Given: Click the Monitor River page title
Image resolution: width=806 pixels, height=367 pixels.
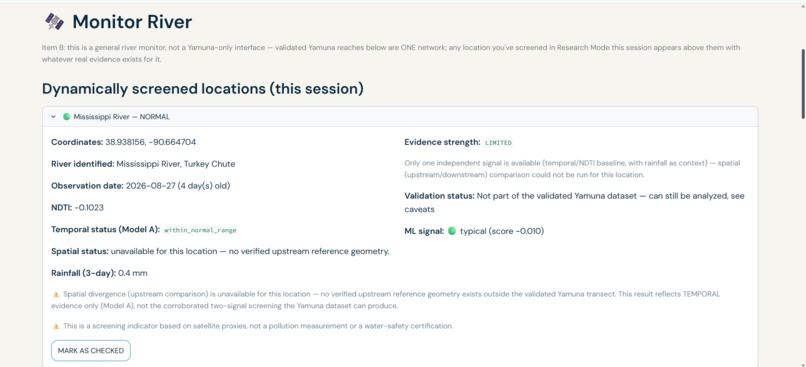Looking at the screenshot, I should (x=132, y=22).
